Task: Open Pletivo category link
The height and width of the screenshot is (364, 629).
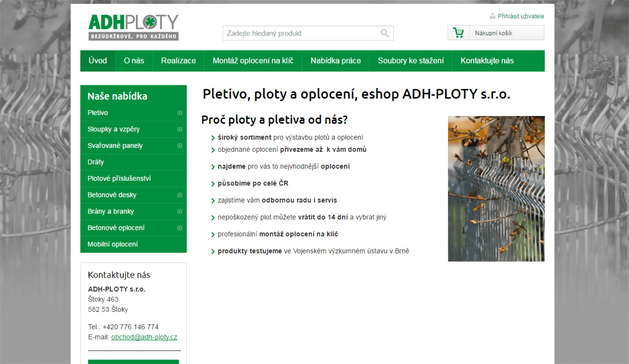Action: click(x=98, y=113)
